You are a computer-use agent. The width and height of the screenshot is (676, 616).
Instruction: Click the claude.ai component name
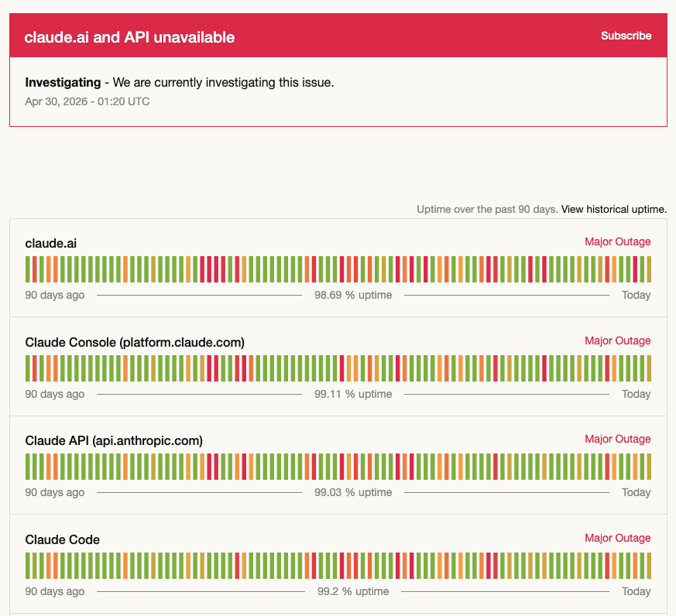point(51,244)
